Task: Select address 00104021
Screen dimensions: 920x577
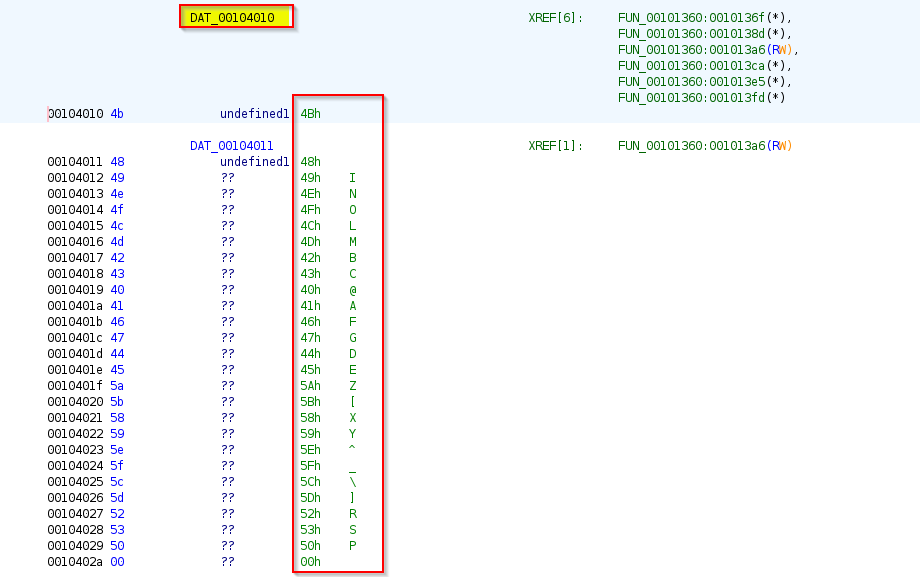Action: coord(75,418)
